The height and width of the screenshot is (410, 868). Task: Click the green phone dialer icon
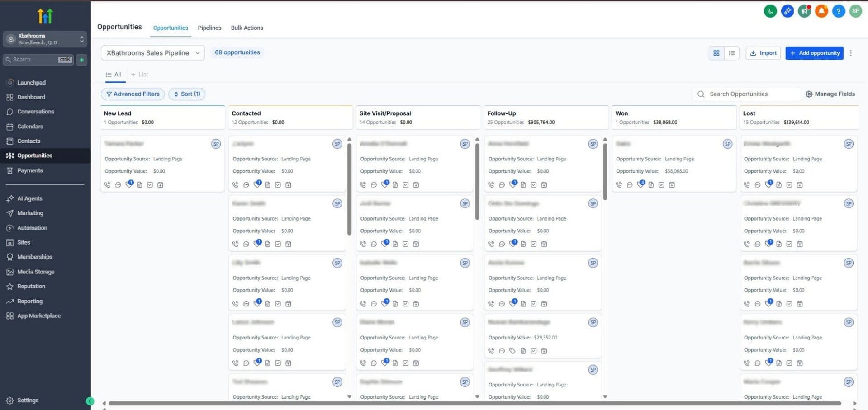(x=770, y=11)
